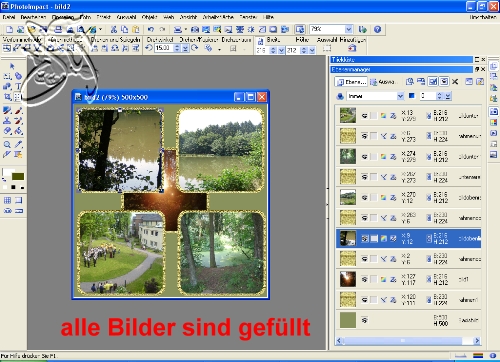Screen dimensions: 500x362
Task: Click the Auswahl button in Ebenenmanager
Action: [383, 82]
